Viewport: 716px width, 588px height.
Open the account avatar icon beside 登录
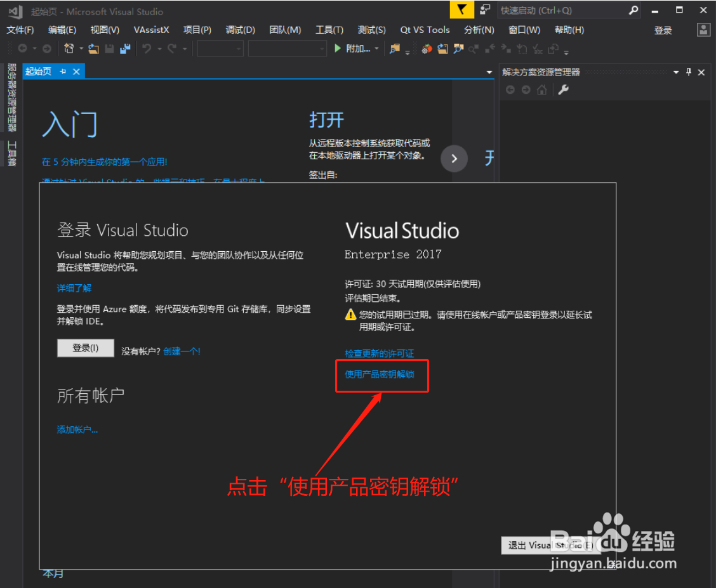tap(703, 30)
